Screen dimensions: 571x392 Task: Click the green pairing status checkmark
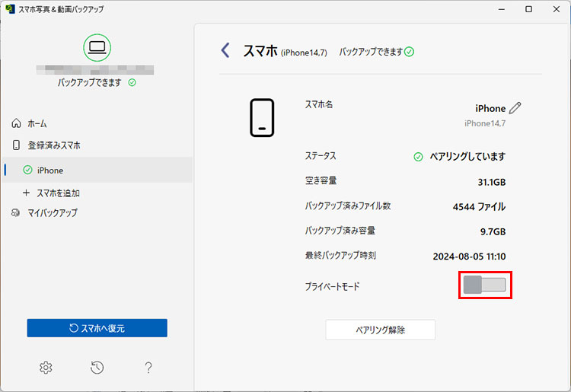[x=418, y=157]
